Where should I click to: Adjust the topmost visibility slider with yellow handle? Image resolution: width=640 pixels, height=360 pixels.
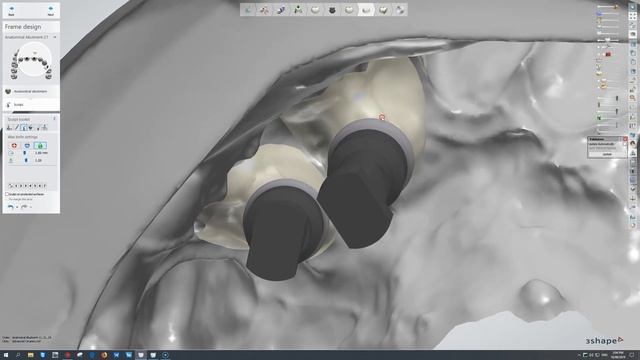coord(616,7)
